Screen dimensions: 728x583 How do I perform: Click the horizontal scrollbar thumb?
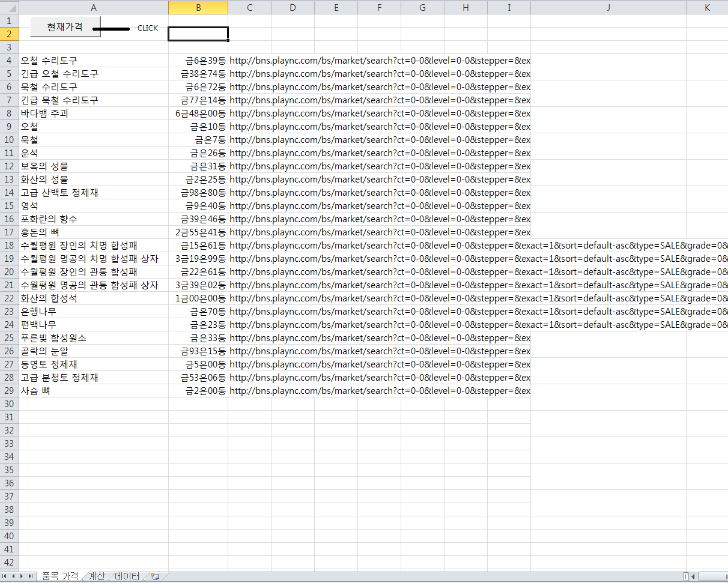coord(715,577)
